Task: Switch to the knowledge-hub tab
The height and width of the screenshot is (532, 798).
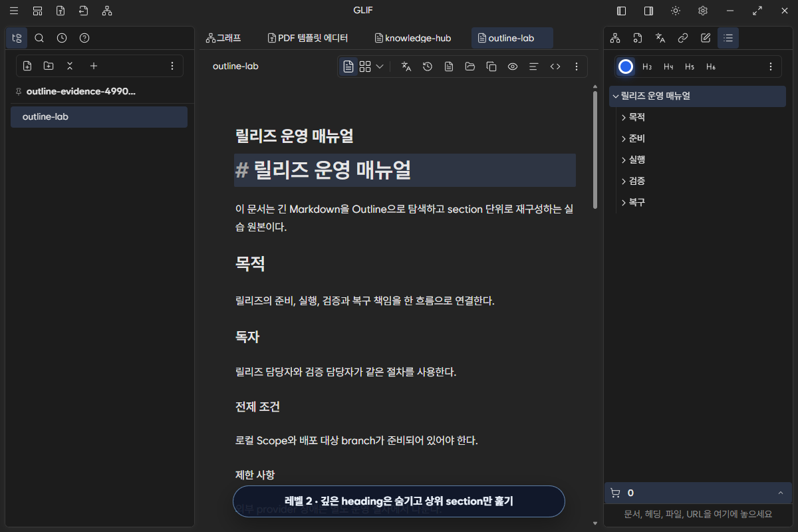Action: click(x=413, y=38)
